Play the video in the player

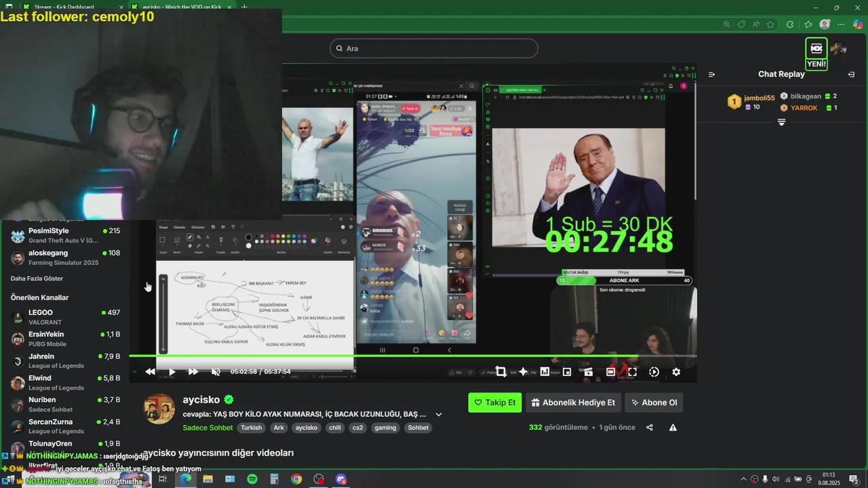coord(172,371)
